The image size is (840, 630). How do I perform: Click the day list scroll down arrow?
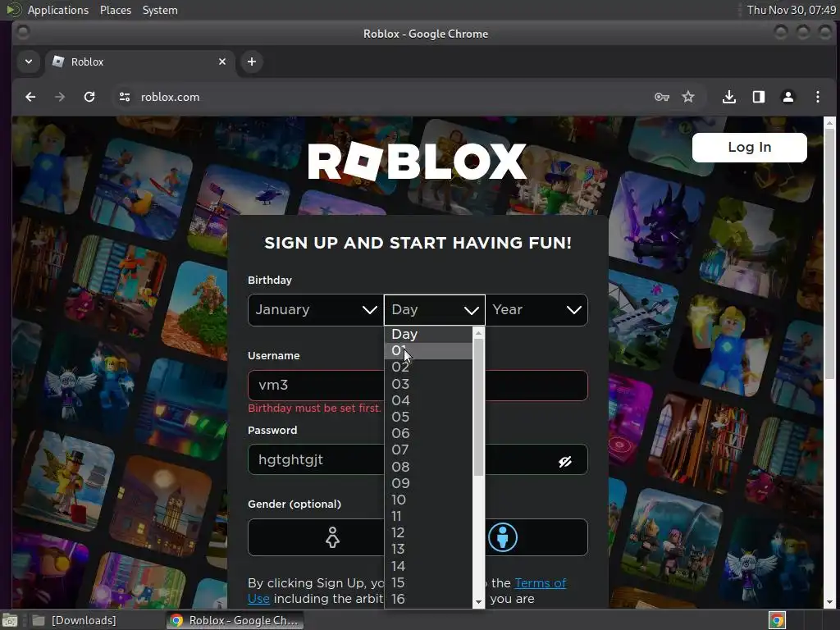[x=478, y=602]
